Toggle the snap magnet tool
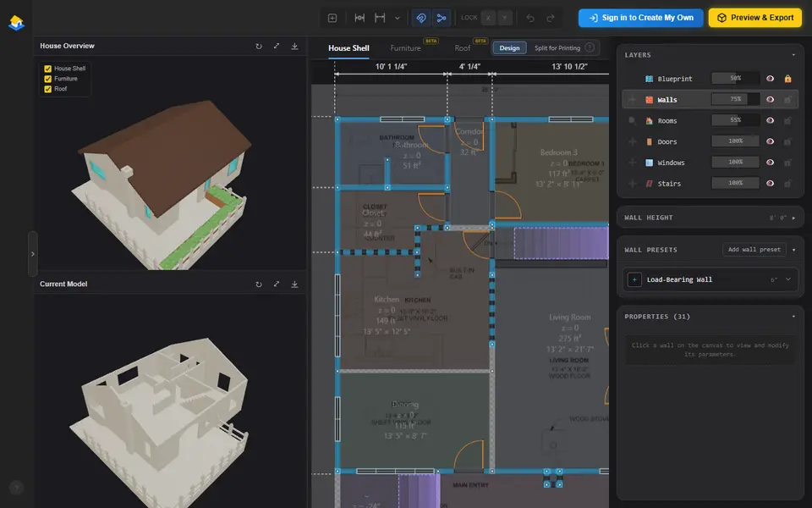812x508 pixels. point(421,18)
